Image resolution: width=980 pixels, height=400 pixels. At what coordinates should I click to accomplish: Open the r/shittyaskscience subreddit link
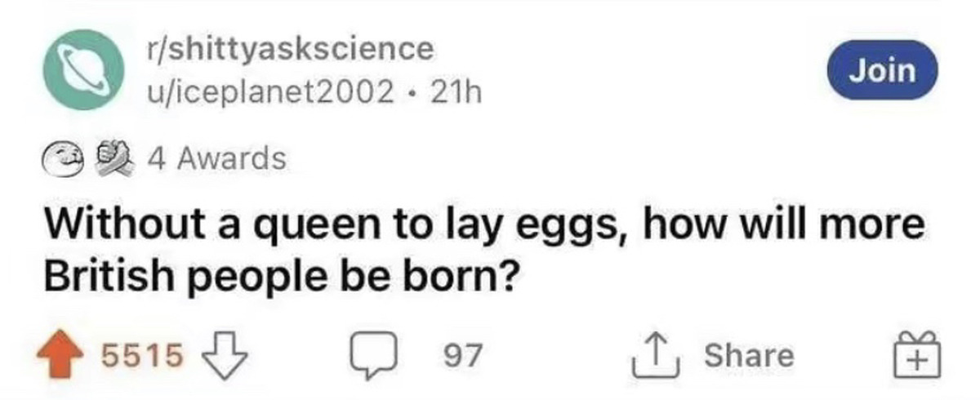pos(287,49)
